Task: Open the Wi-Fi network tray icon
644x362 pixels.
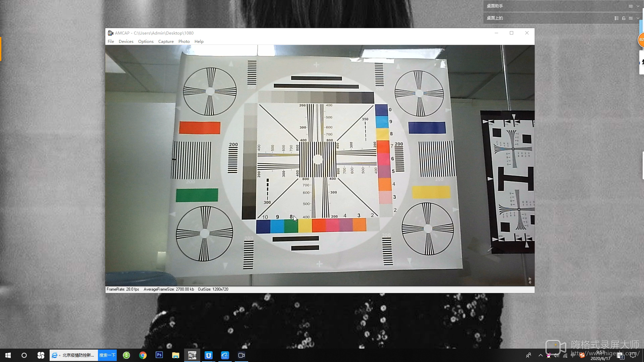Action: [x=565, y=355]
